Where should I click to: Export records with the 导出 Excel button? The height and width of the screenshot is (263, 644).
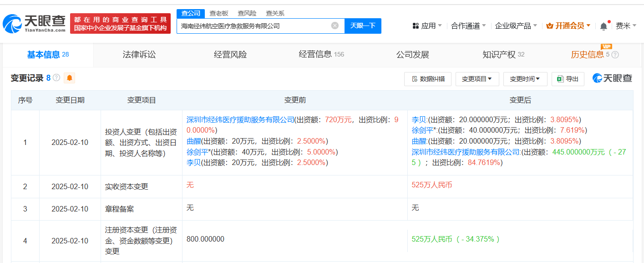pyautogui.click(x=568, y=79)
